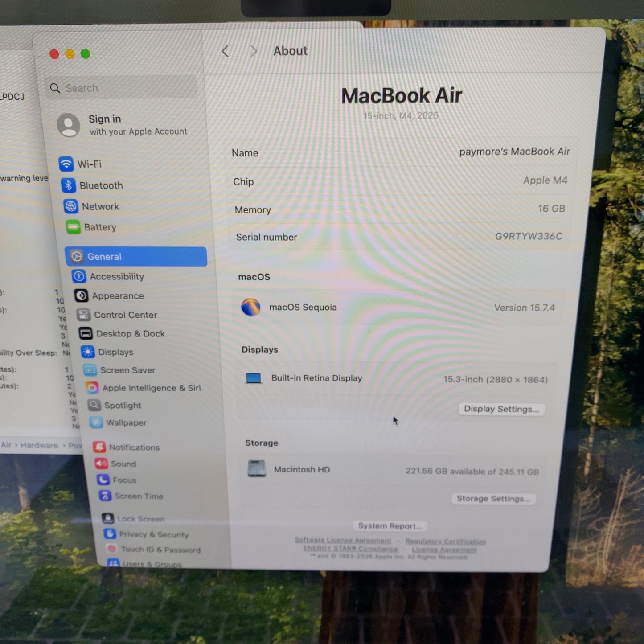
Task: Click the macOS Sequoia logo icon
Action: pyautogui.click(x=251, y=307)
